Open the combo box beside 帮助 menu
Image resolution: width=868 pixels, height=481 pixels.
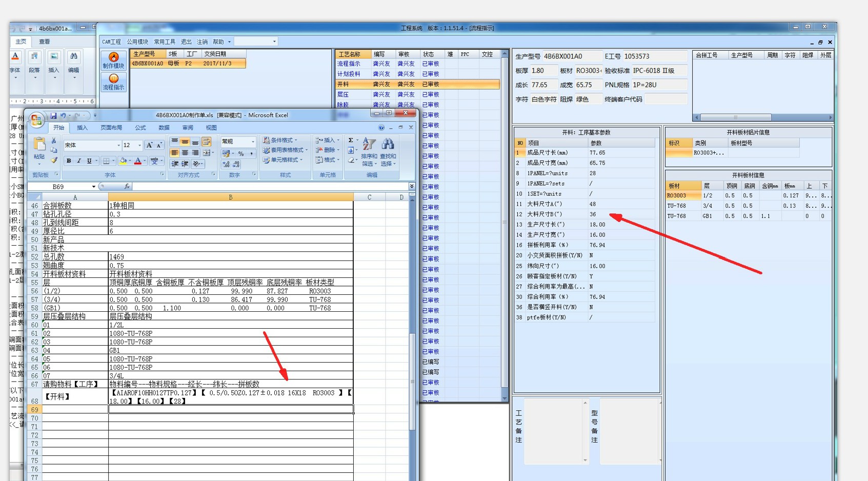click(256, 42)
